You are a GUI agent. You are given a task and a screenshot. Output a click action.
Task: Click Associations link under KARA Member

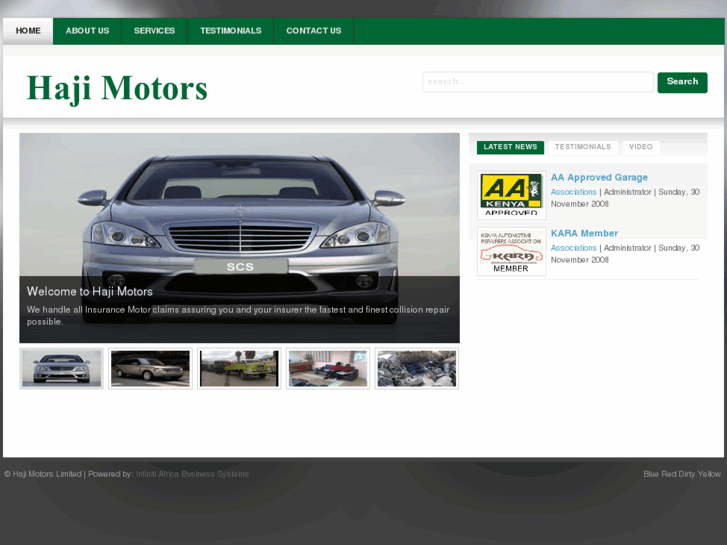pyautogui.click(x=574, y=248)
